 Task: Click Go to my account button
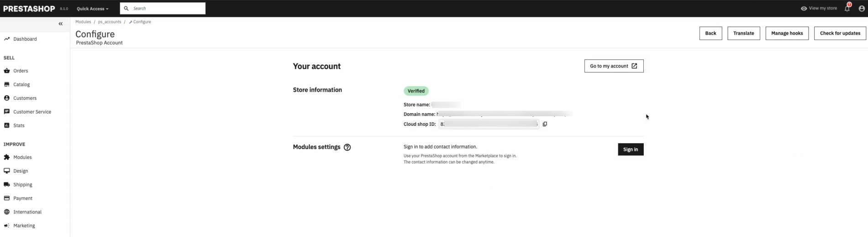(x=614, y=66)
